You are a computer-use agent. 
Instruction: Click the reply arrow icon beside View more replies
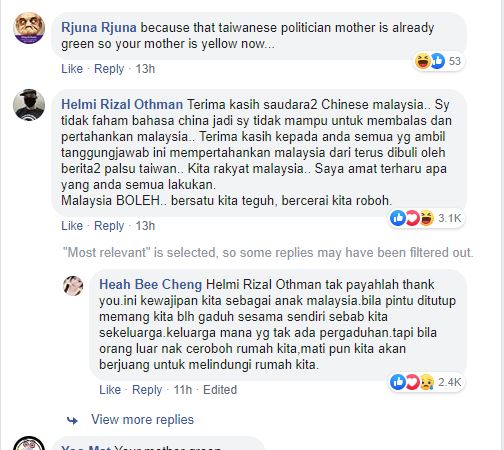(x=72, y=420)
